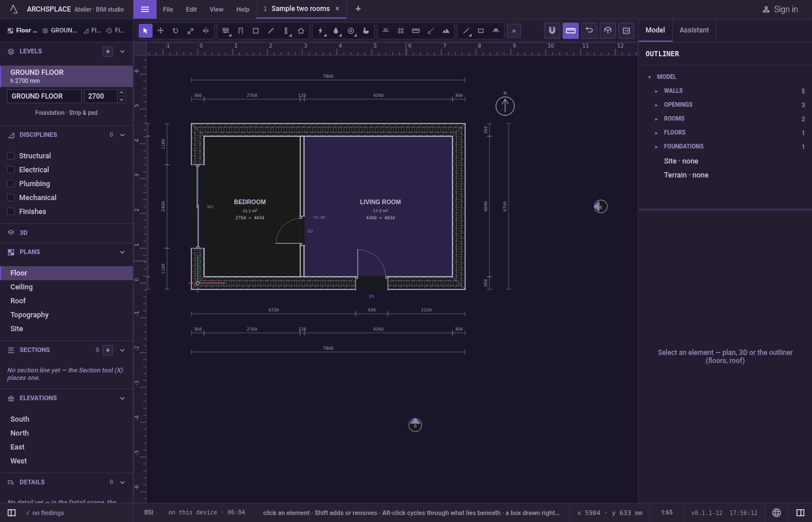812x522 pixels.
Task: Expand OPENINGS in the outliner
Action: coord(656,105)
